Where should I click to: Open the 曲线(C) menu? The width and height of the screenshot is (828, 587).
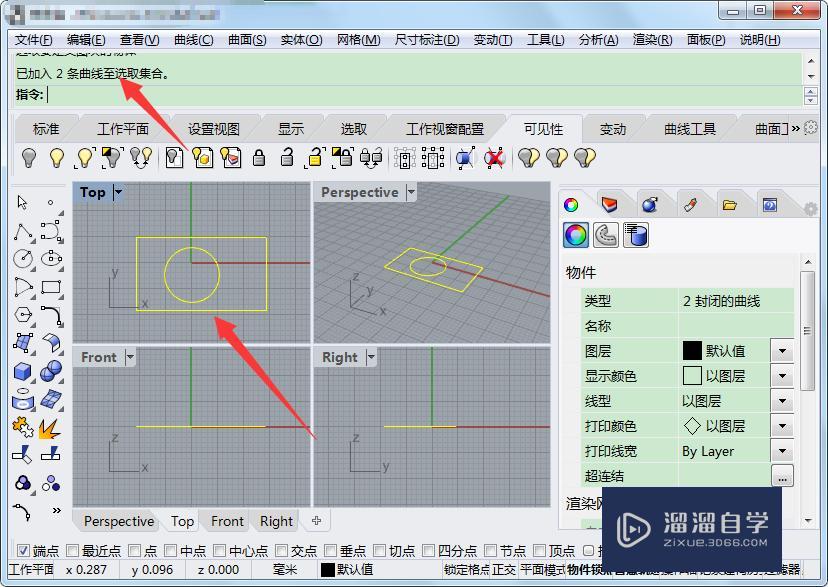click(x=193, y=40)
